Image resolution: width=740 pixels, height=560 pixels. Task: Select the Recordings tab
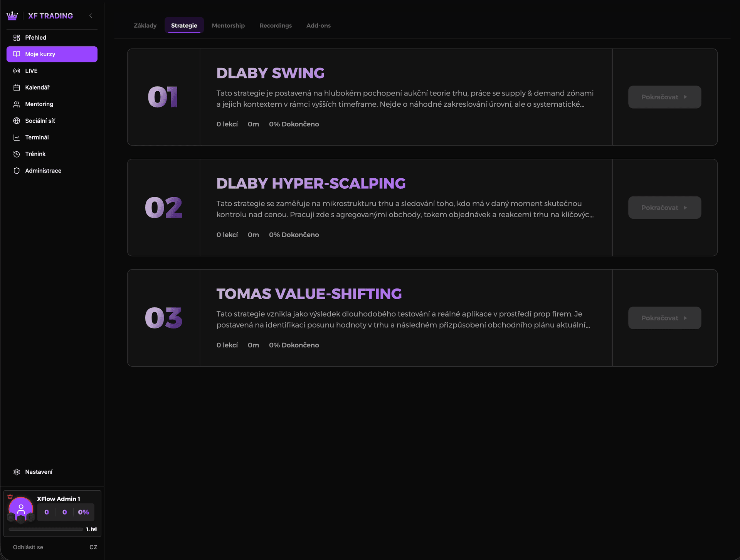(x=276, y=25)
